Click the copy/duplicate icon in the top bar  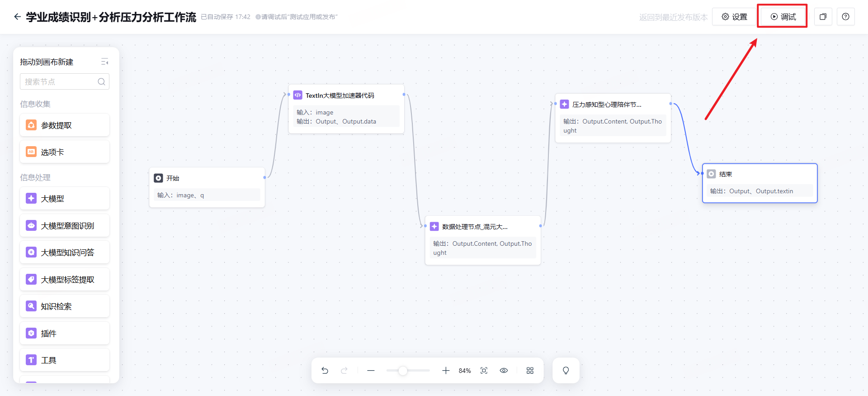pyautogui.click(x=823, y=17)
